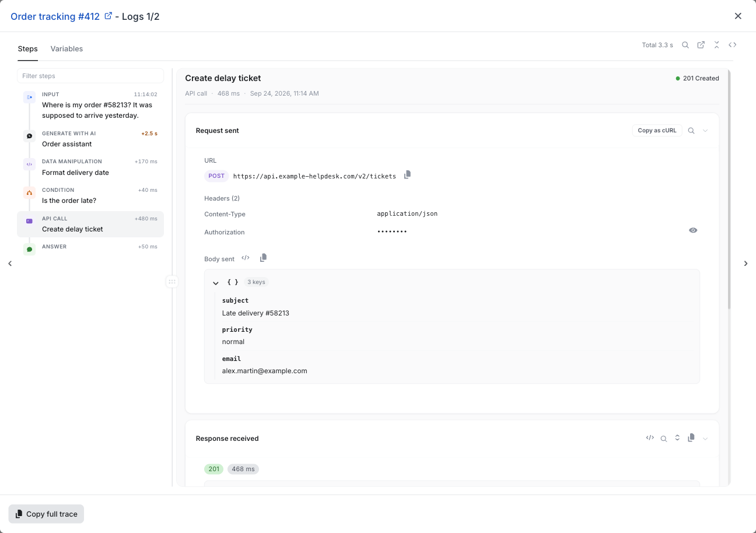Switch to the Steps tab
This screenshot has width=756, height=533.
pos(27,49)
